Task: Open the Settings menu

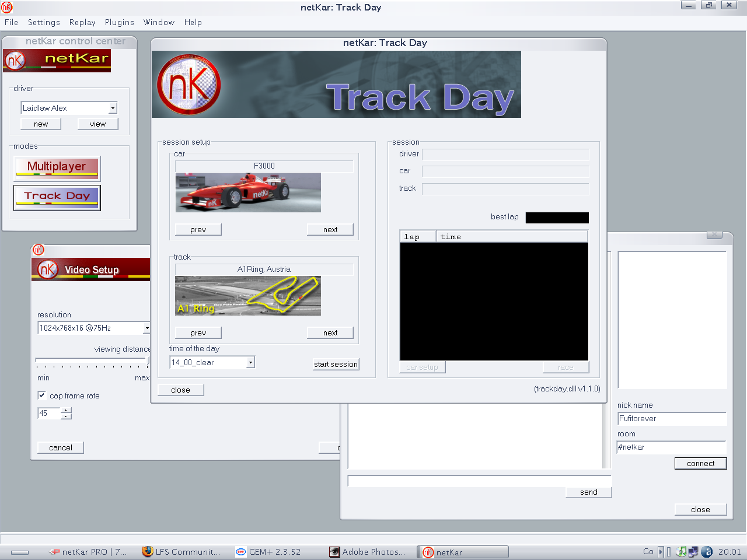Action: tap(44, 22)
